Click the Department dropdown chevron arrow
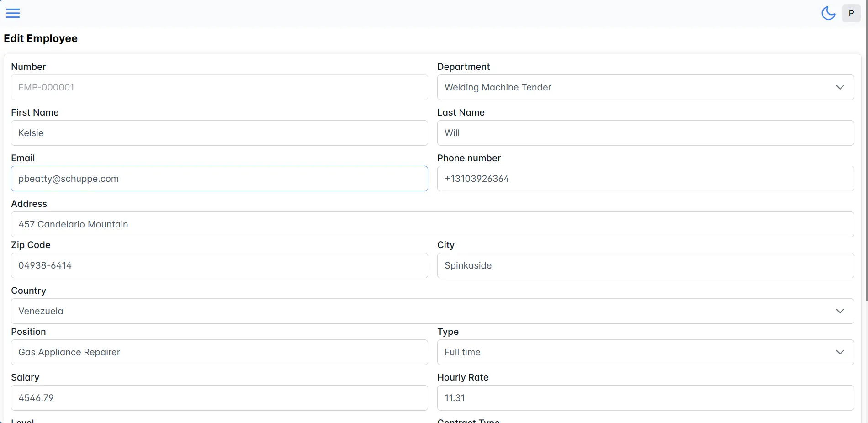The height and width of the screenshot is (423, 868). click(840, 87)
